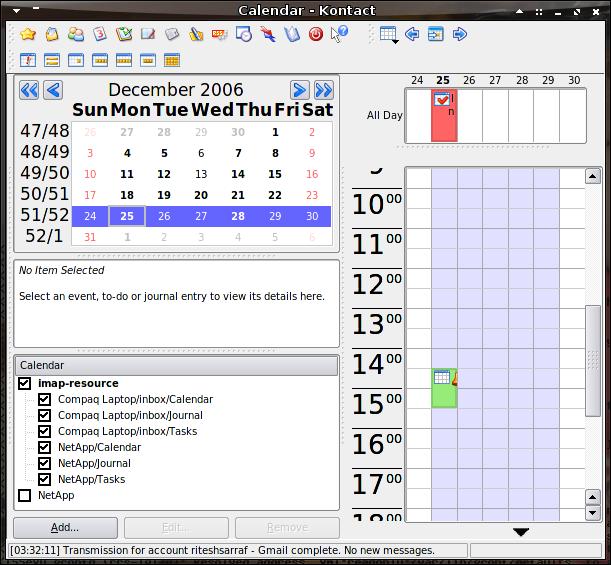The height and width of the screenshot is (565, 611).
Task: Open the New Event dropdown arrow
Action: click(x=395, y=42)
